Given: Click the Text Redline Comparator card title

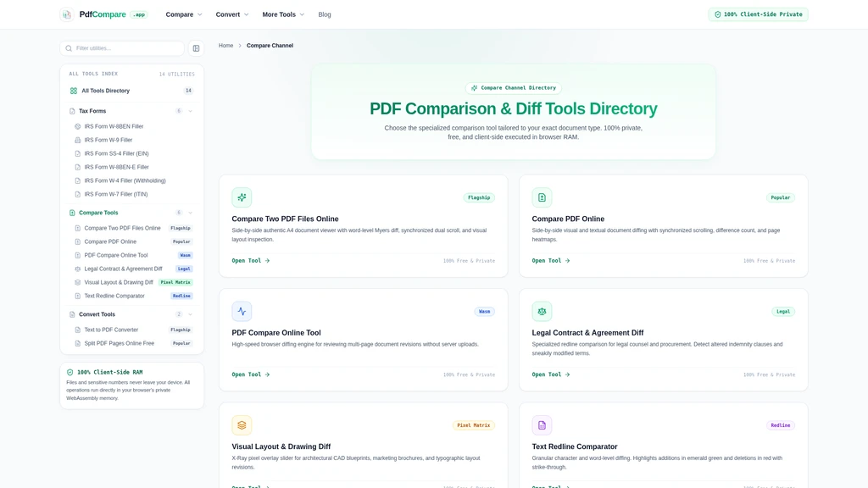Looking at the screenshot, I should click(x=575, y=446).
